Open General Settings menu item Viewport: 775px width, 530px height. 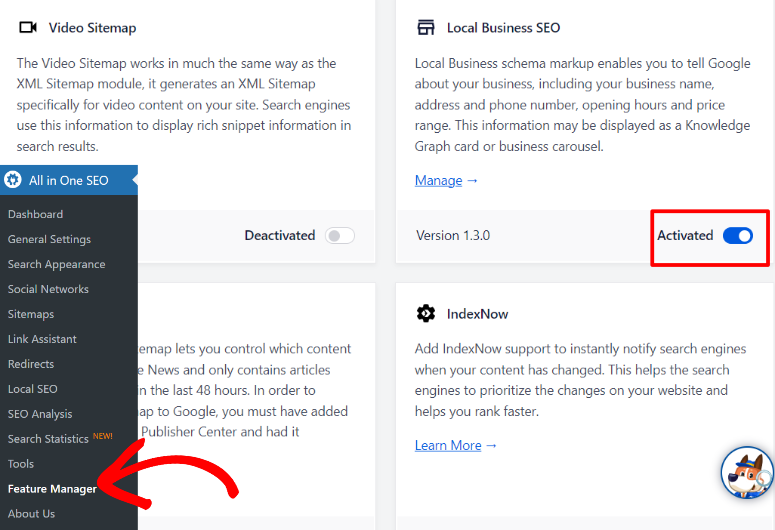click(x=49, y=239)
